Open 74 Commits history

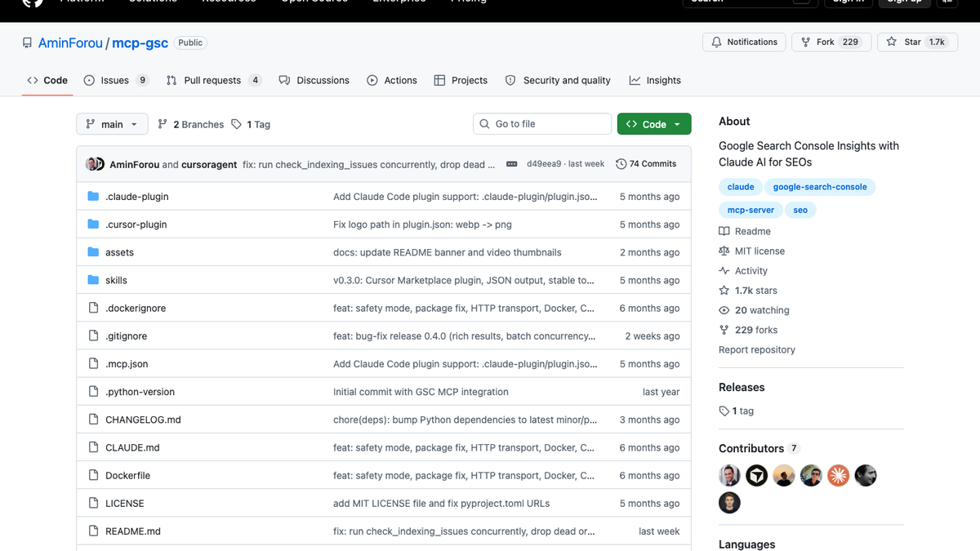646,164
